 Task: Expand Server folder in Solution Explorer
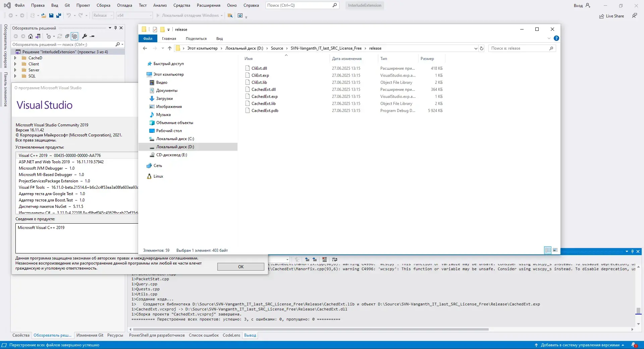click(x=15, y=70)
